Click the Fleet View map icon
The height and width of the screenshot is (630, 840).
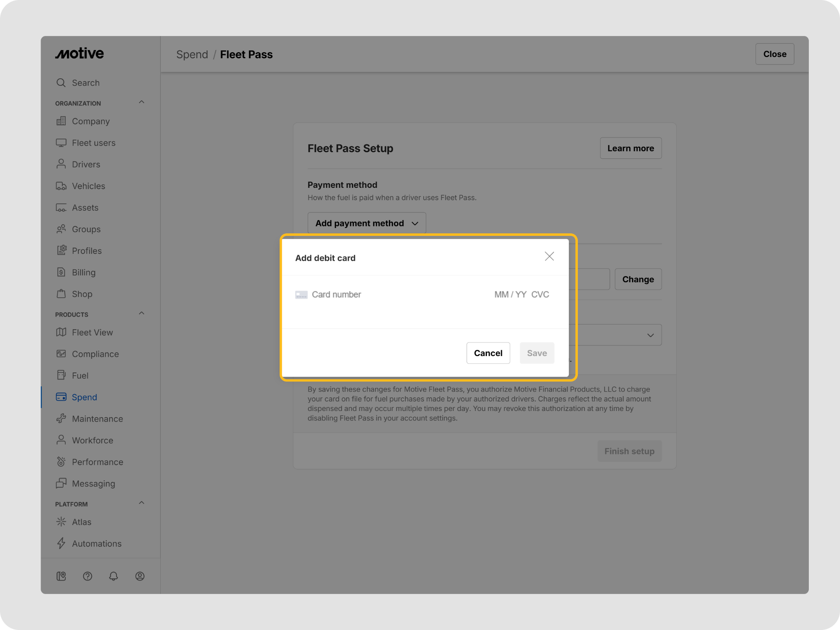coord(61,332)
